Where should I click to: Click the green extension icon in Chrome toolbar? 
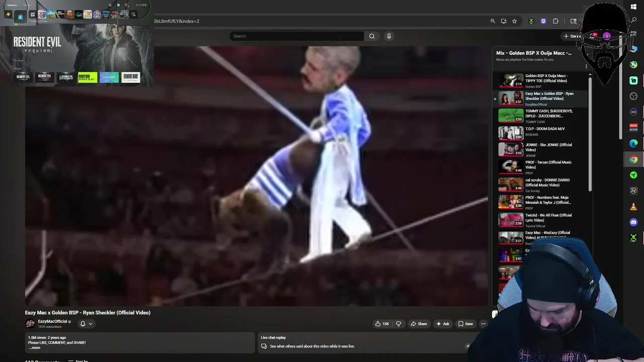[x=531, y=21]
